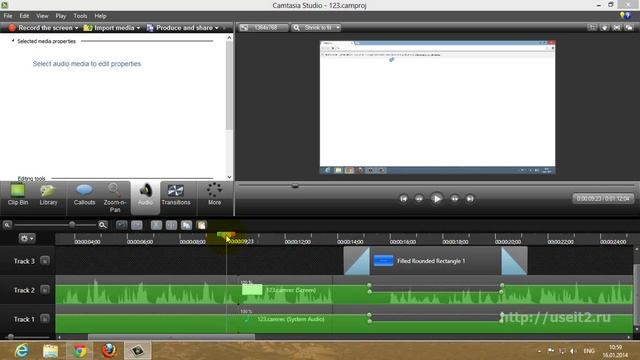Toggle lock on Track 1
Screen dimensions: 640x360
(x=45, y=319)
